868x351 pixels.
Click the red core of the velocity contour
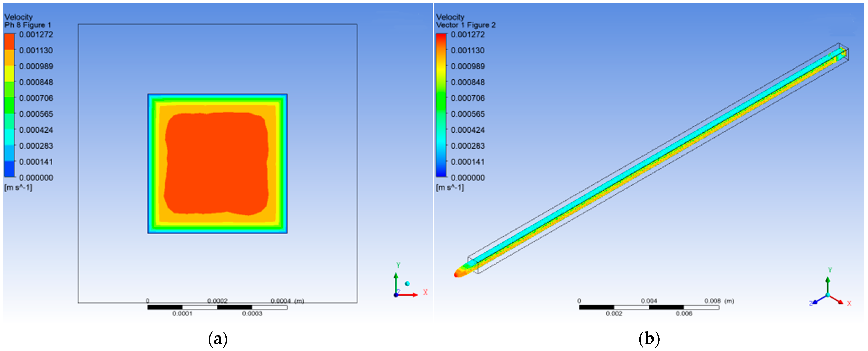coord(217,163)
